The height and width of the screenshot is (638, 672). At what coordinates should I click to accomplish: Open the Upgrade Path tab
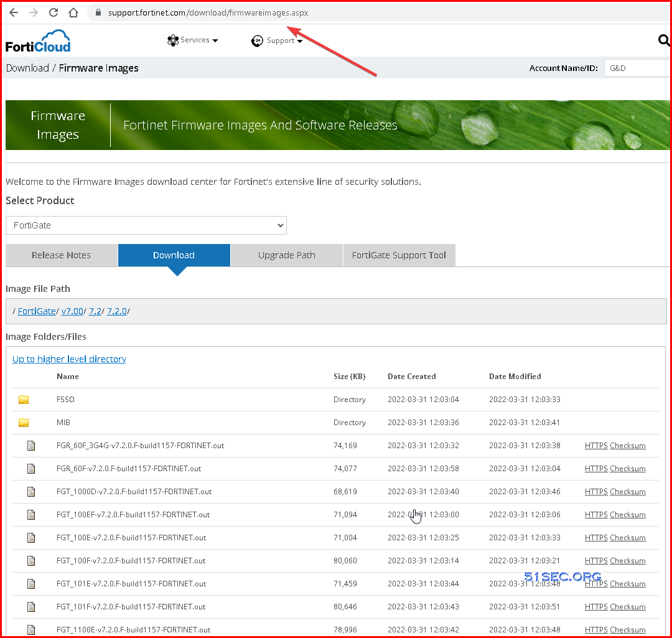(x=287, y=255)
